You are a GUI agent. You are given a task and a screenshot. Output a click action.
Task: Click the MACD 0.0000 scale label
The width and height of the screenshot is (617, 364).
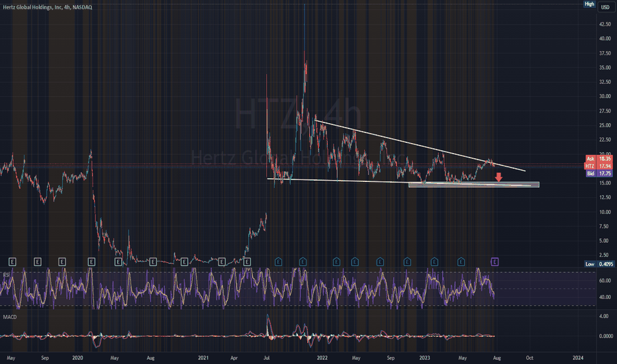(606, 336)
